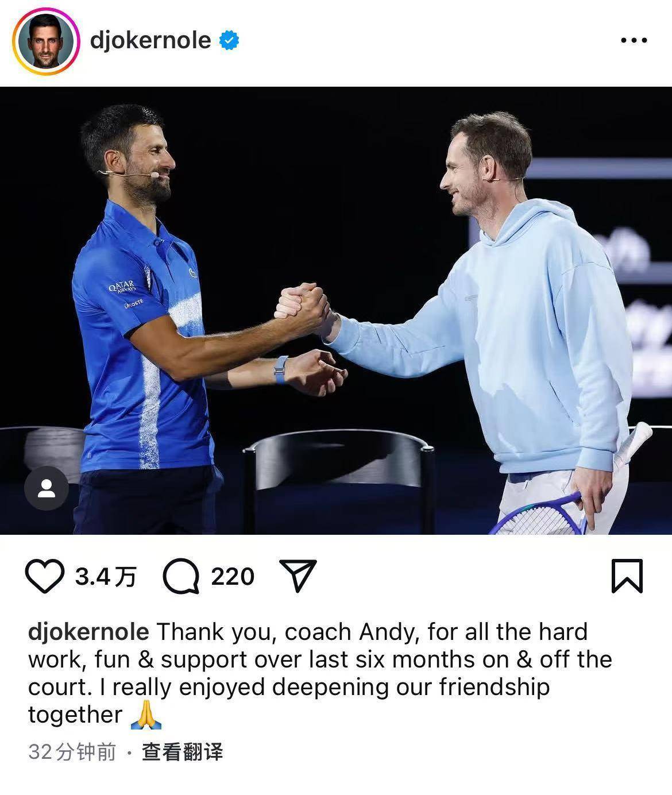Like the post with the heart icon
The width and height of the screenshot is (672, 795).
45,576
